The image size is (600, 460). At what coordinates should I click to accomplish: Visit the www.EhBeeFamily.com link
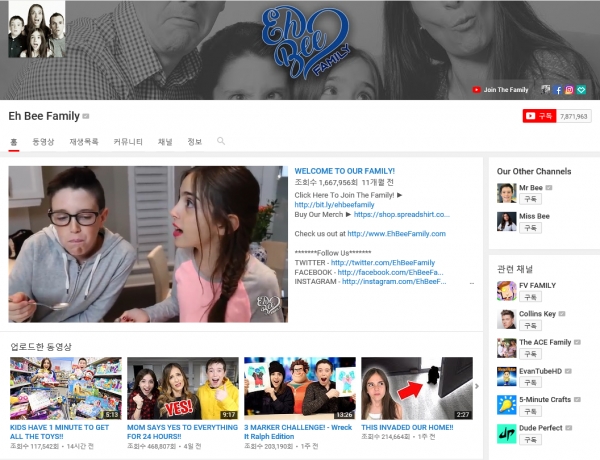(x=396, y=233)
